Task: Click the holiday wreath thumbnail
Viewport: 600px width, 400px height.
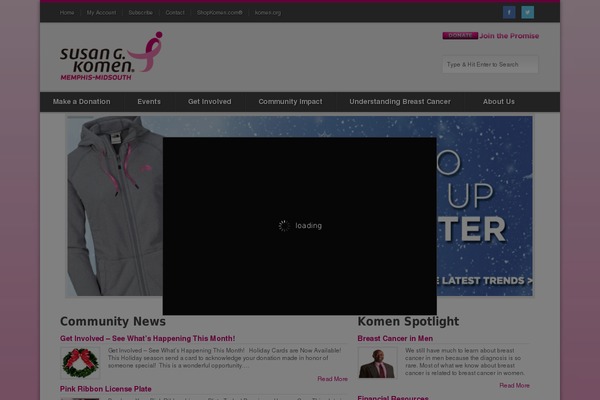Action: point(80,363)
